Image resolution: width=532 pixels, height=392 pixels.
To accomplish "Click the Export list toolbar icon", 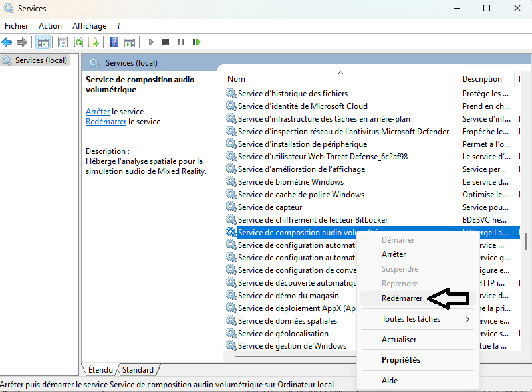I will pyautogui.click(x=94, y=42).
